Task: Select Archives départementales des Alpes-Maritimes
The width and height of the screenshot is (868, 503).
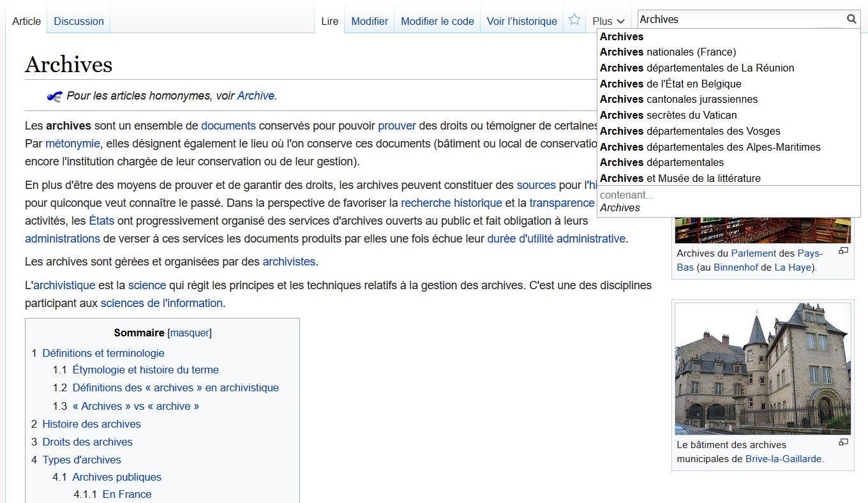Action: pyautogui.click(x=729, y=147)
